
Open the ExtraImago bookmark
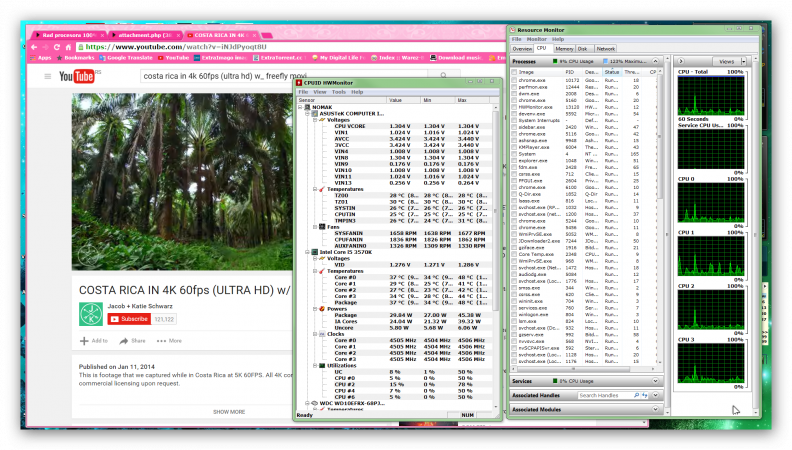[220, 58]
